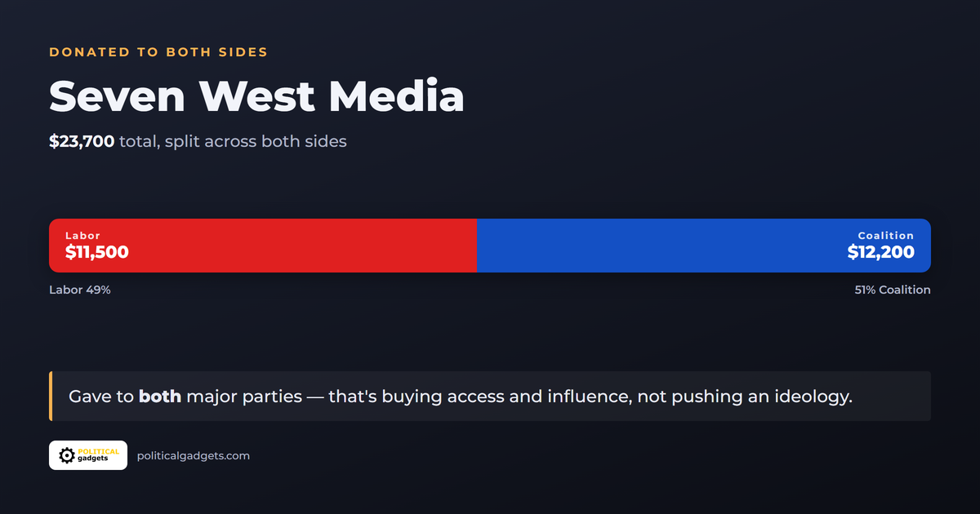The width and height of the screenshot is (980, 514).
Task: Click the Labor 49% label
Action: 80,290
